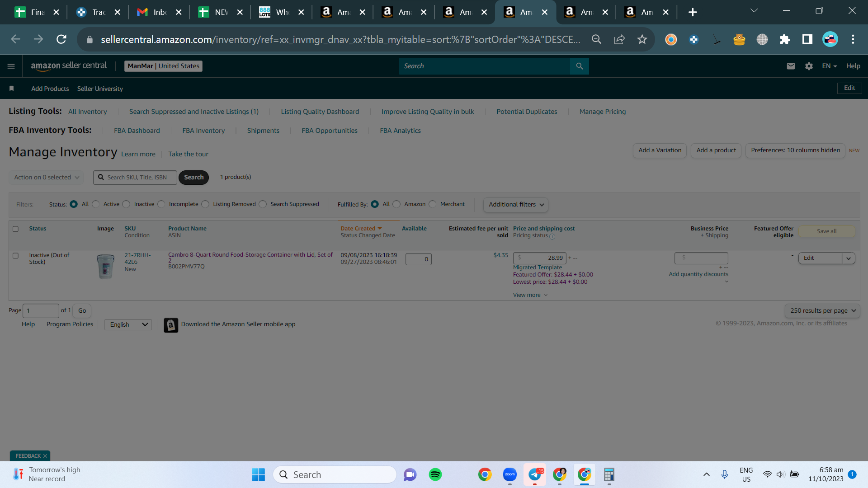Click the SKU, Title, ISBN search field

click(135, 178)
